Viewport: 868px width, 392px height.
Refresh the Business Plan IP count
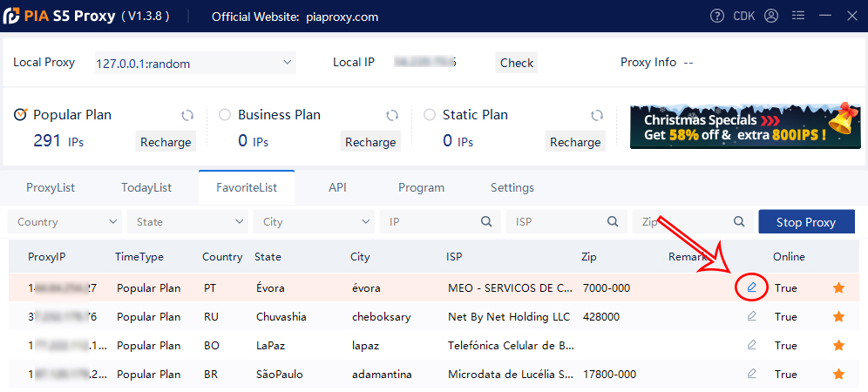392,115
